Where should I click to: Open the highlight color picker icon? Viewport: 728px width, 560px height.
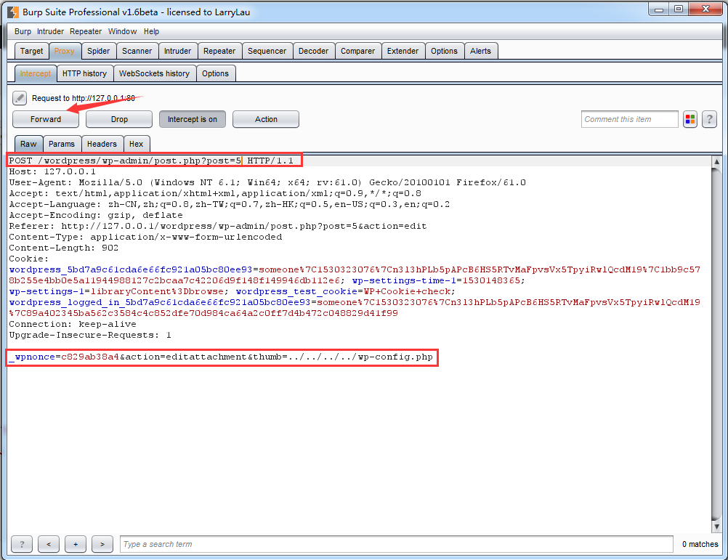click(690, 119)
